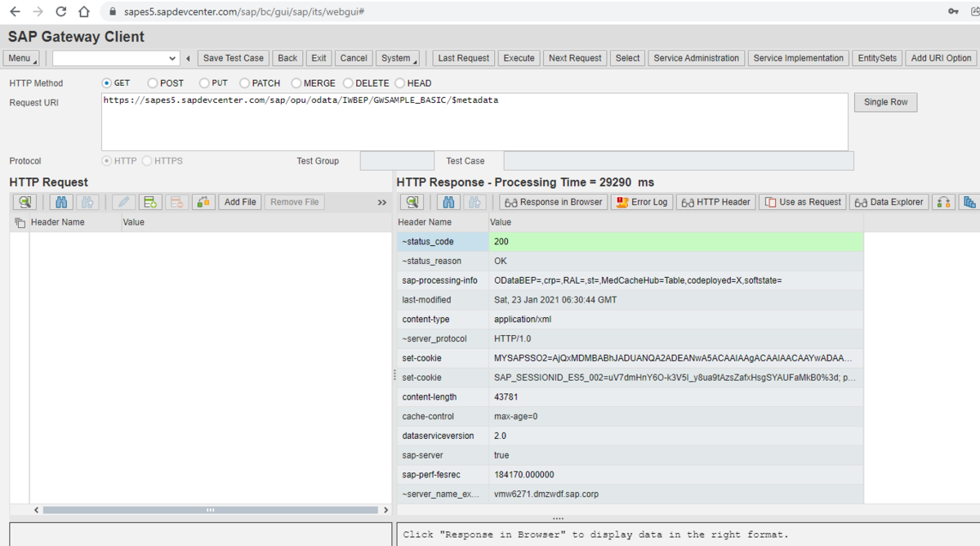The width and height of the screenshot is (980, 546).
Task: Click the icon right of Data Explorer
Action: click(943, 202)
